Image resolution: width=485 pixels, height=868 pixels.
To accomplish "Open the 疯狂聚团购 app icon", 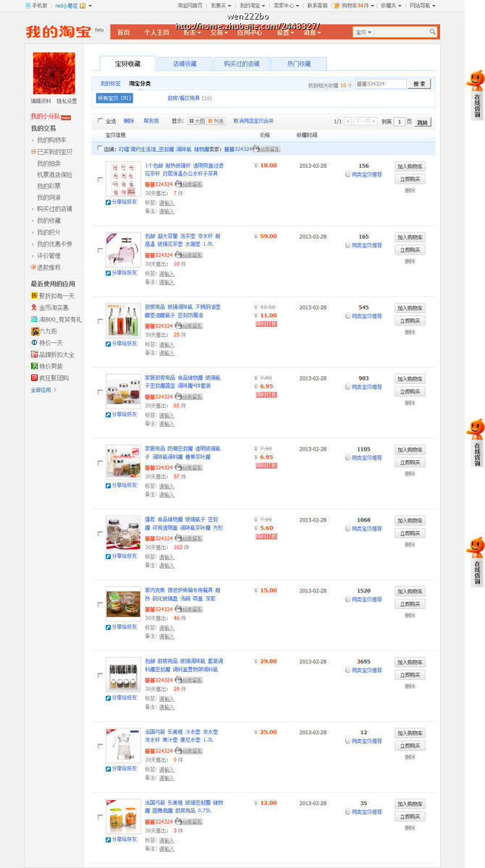I will 34,378.
